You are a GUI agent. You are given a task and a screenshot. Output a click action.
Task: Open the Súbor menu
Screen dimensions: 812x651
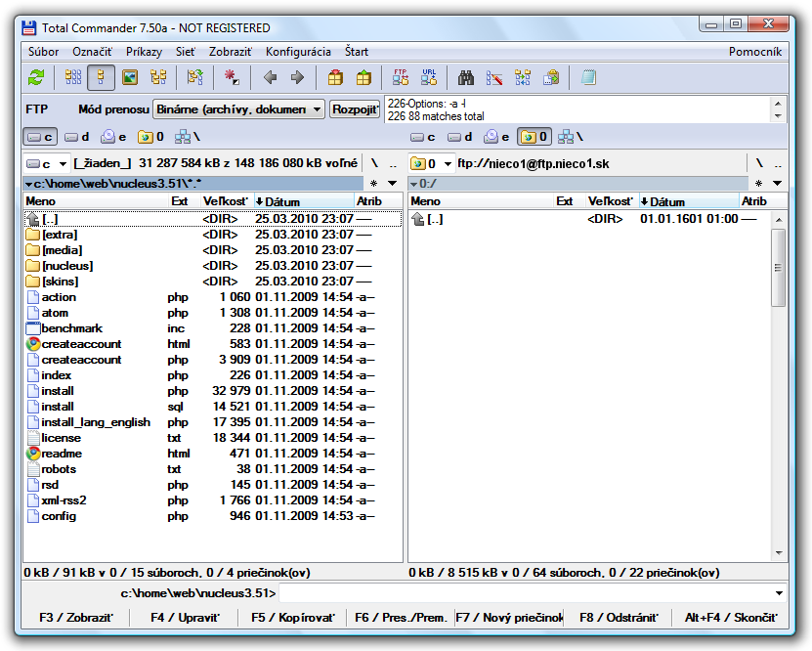(44, 52)
